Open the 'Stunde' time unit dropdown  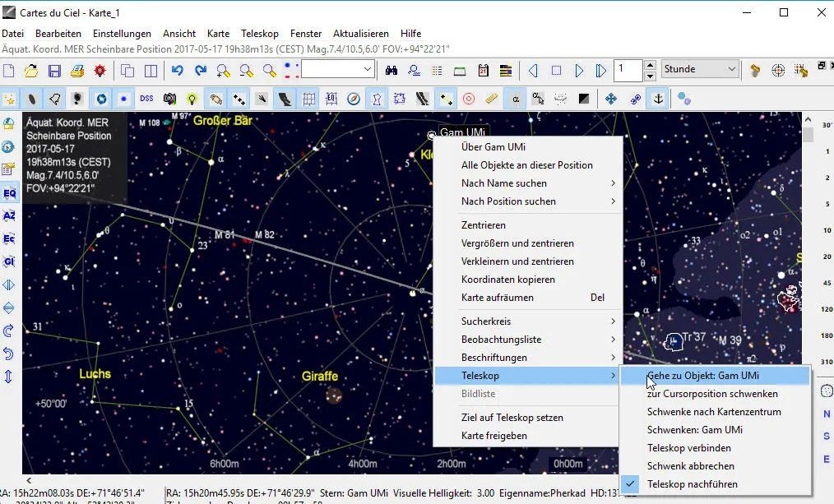pos(700,70)
